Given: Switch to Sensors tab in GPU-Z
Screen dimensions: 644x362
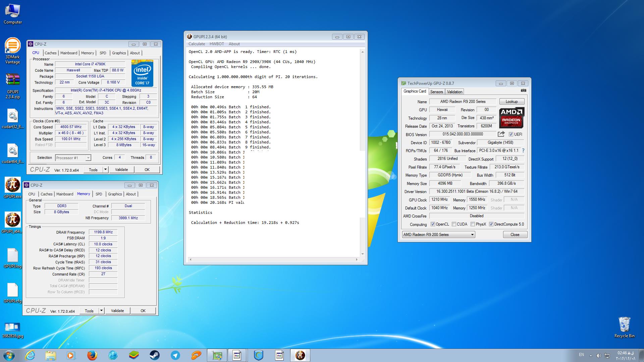Looking at the screenshot, I should click(x=436, y=92).
